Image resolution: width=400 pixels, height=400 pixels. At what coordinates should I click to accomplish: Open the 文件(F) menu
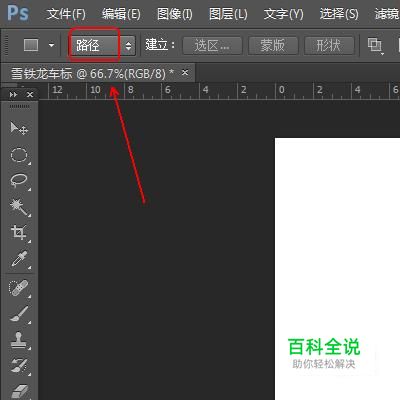[66, 14]
